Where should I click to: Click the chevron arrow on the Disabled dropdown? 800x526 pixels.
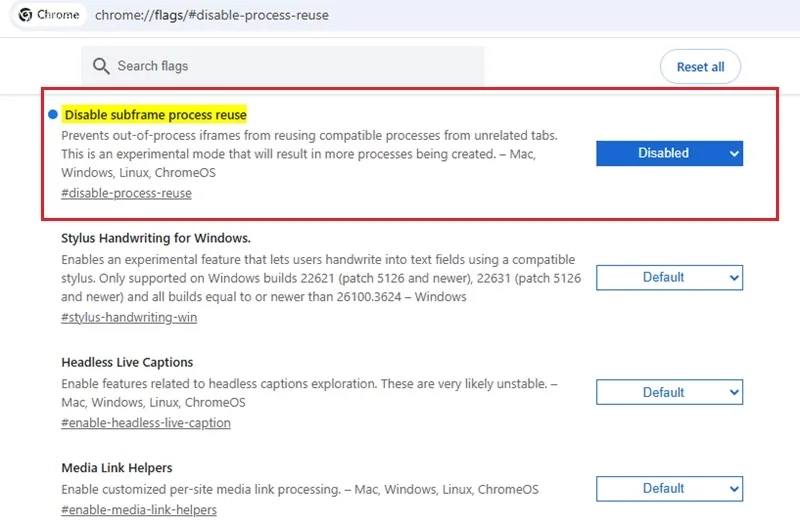click(x=734, y=154)
